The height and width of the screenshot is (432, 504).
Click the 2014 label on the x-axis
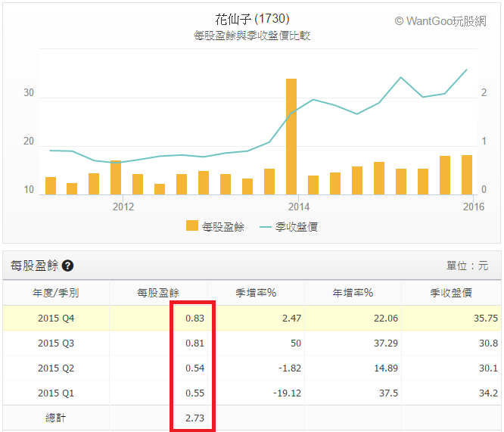pyautogui.click(x=298, y=206)
